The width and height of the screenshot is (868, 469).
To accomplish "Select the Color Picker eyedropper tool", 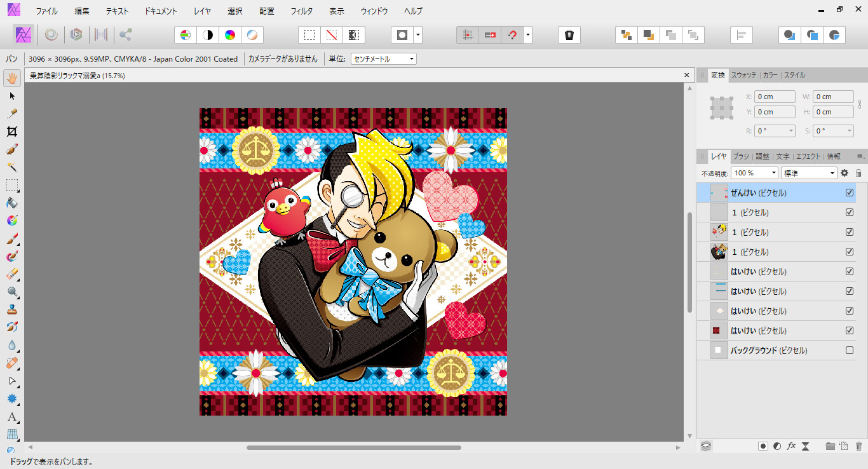I will [12, 114].
